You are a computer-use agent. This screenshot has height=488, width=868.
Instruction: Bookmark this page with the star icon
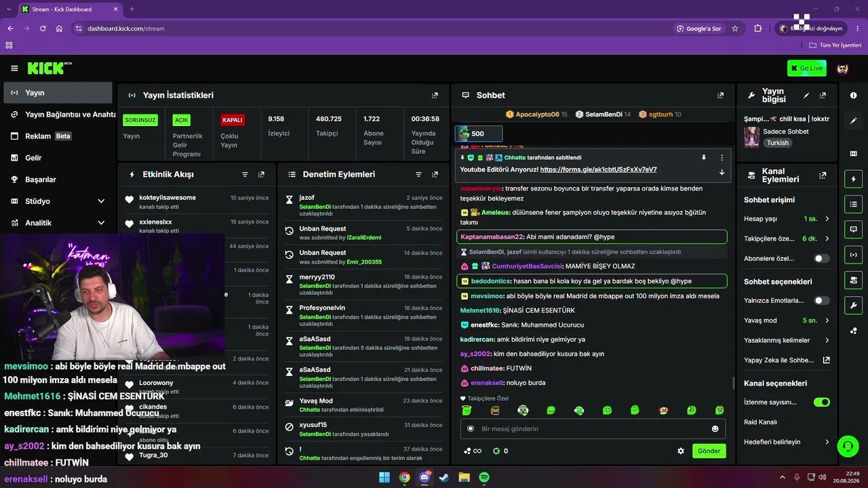[735, 28]
